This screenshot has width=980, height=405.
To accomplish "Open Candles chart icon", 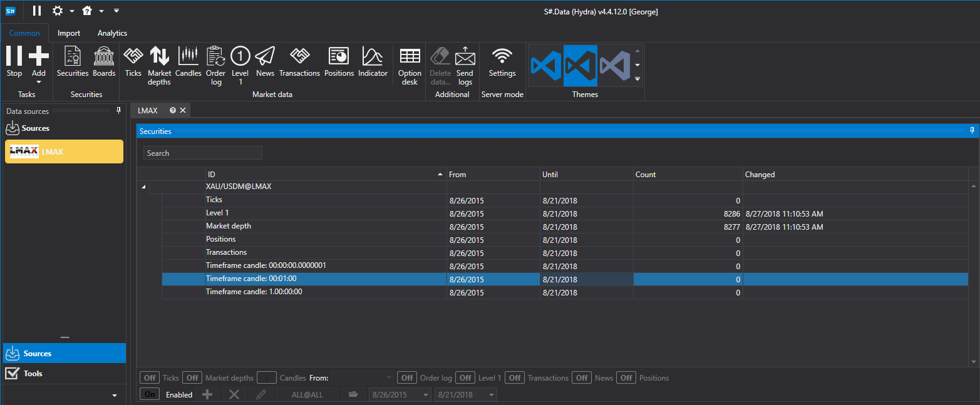I will [x=188, y=56].
